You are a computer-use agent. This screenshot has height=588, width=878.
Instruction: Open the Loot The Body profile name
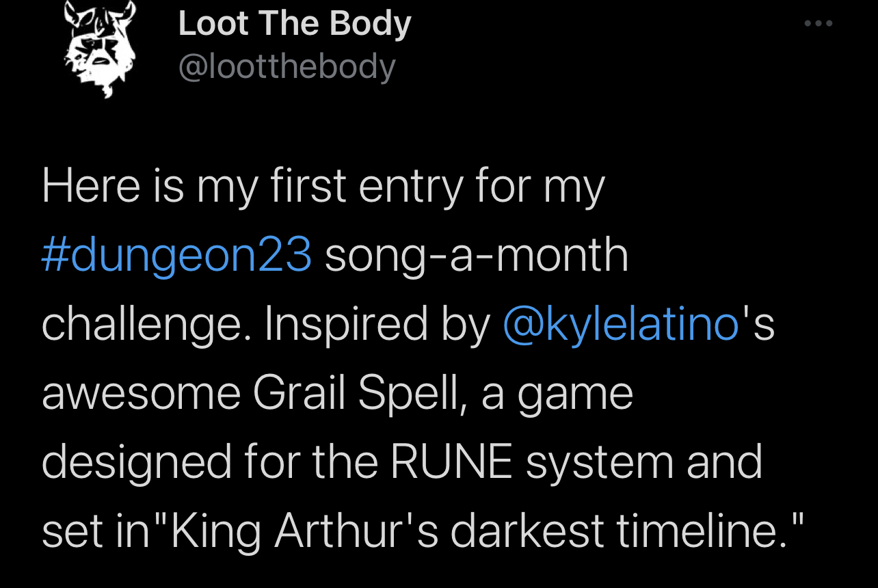click(295, 23)
